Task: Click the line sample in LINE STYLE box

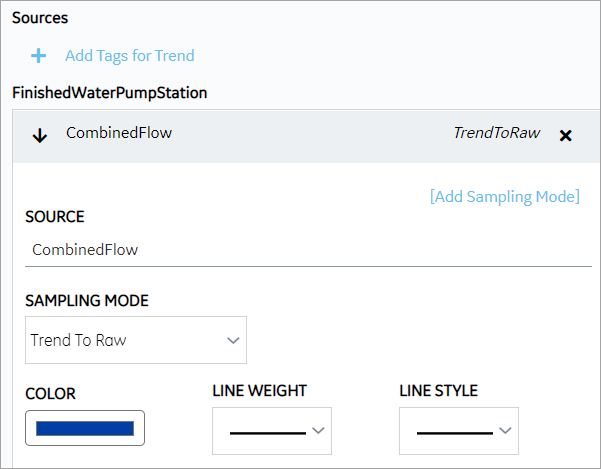Action: [x=455, y=433]
